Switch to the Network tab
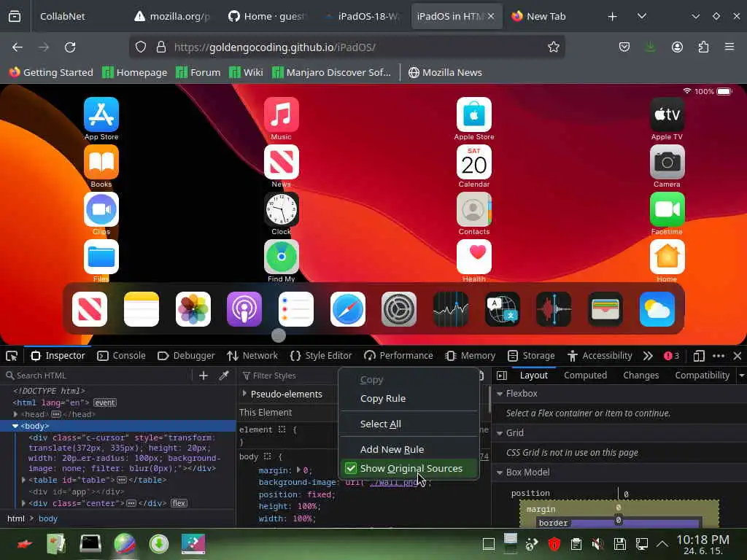 [252, 356]
